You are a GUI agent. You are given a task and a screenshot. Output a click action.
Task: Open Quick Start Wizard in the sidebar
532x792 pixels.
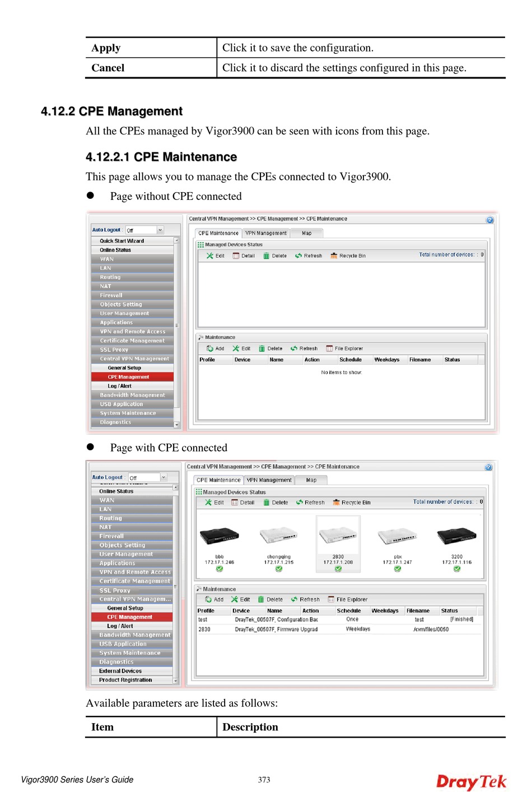(133, 241)
